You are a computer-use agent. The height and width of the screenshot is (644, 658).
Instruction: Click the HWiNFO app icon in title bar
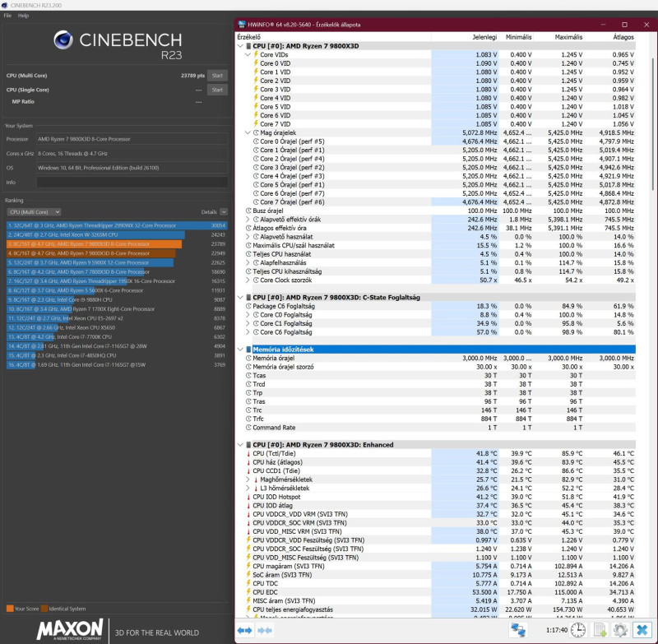click(242, 25)
